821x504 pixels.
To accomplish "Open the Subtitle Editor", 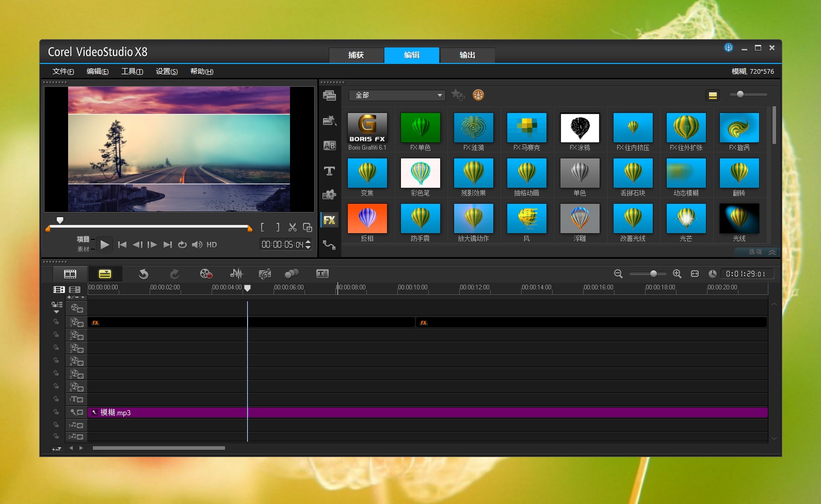I will pyautogui.click(x=323, y=274).
